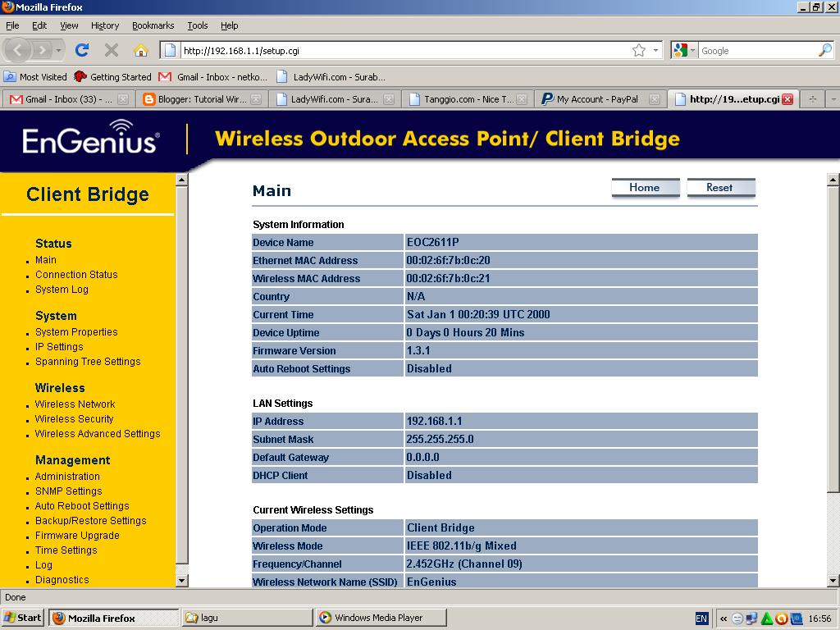Close the Blogger Tutorial tab
This screenshot has width=840, height=630.
[x=256, y=99]
